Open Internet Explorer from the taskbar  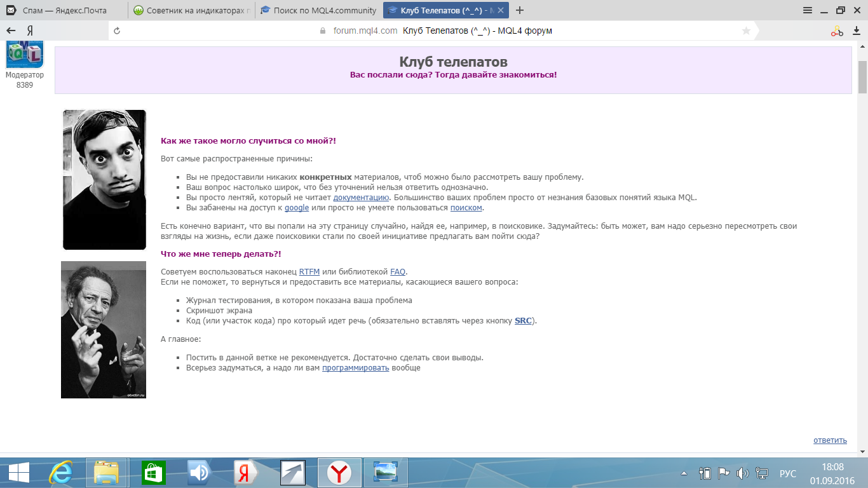[62, 473]
